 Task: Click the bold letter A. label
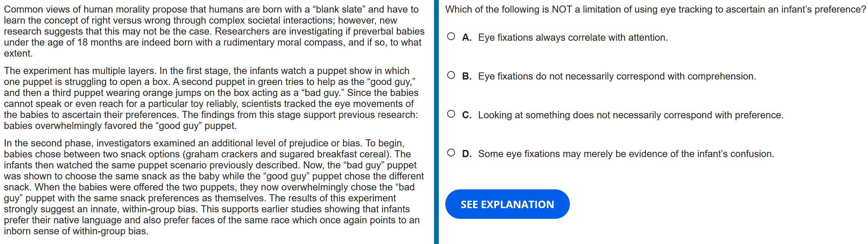tap(466, 37)
